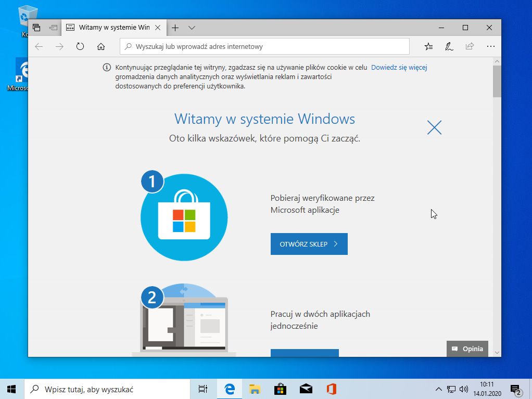This screenshot has width=532, height=399.
Task: Refresh the current page
Action: (80, 46)
